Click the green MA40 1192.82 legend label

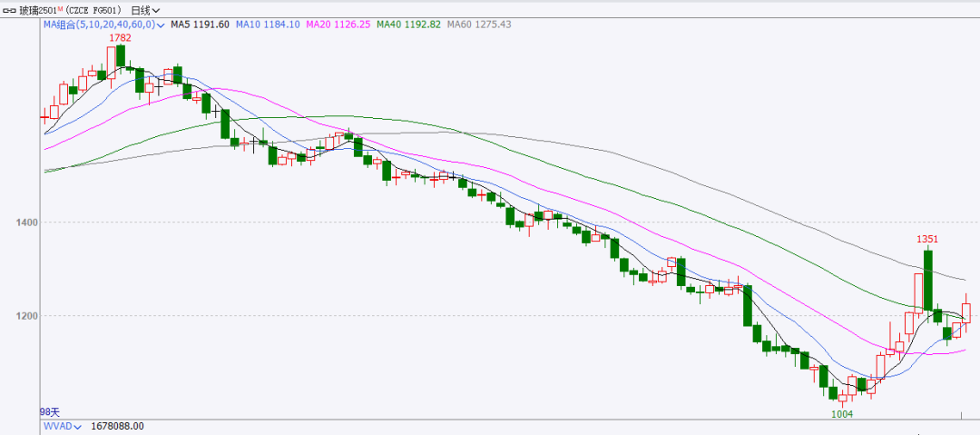(x=413, y=25)
